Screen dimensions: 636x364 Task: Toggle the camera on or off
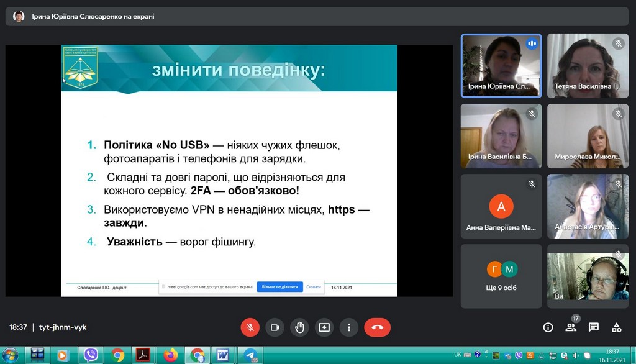click(x=275, y=327)
